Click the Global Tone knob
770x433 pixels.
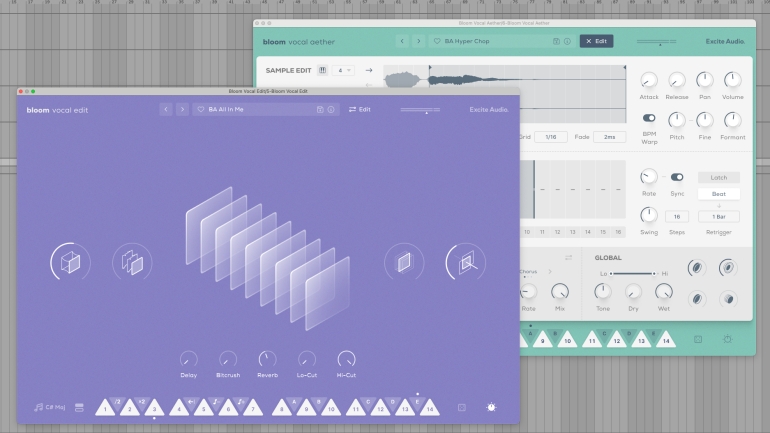603,292
